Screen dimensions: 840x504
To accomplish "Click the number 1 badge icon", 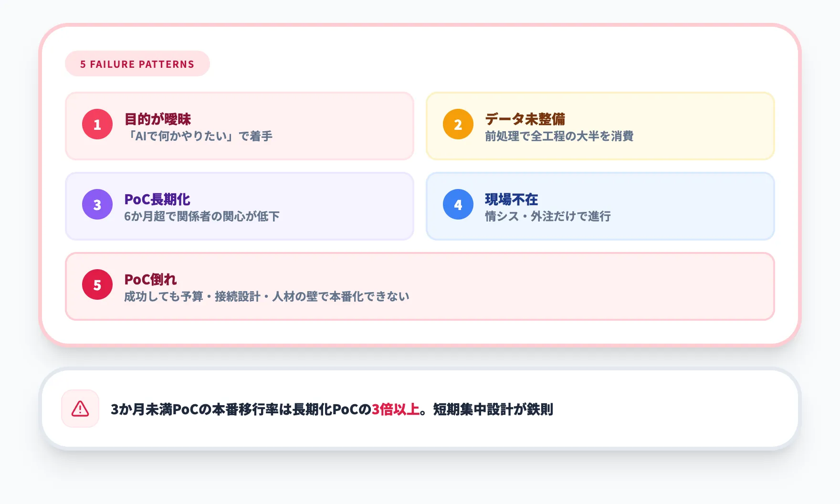I will 97,126.
